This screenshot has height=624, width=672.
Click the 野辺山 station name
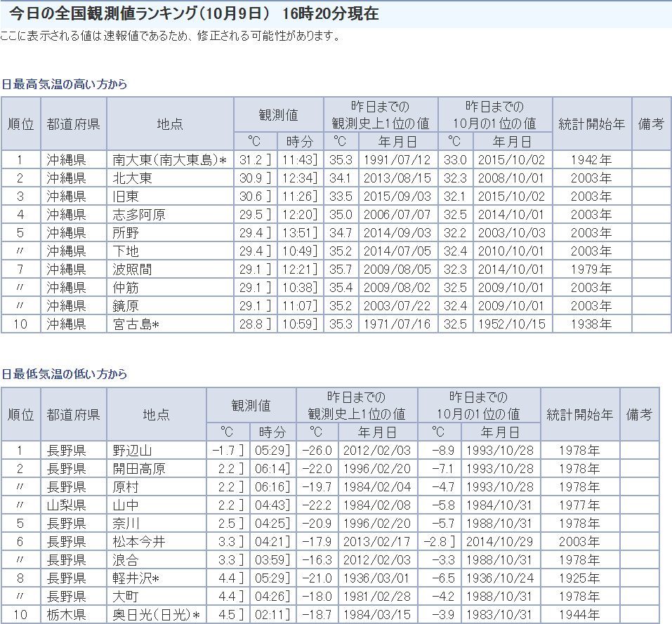[x=132, y=451]
